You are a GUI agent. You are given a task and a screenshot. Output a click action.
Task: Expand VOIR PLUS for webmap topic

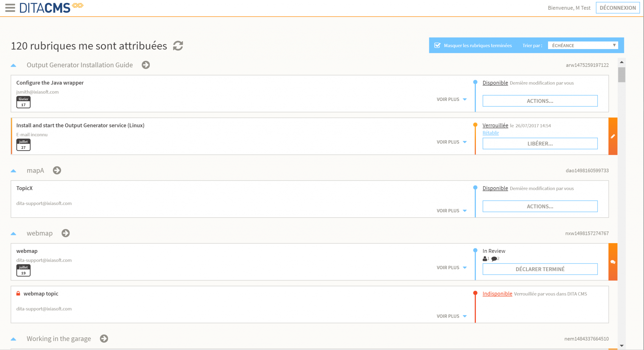pos(452,316)
